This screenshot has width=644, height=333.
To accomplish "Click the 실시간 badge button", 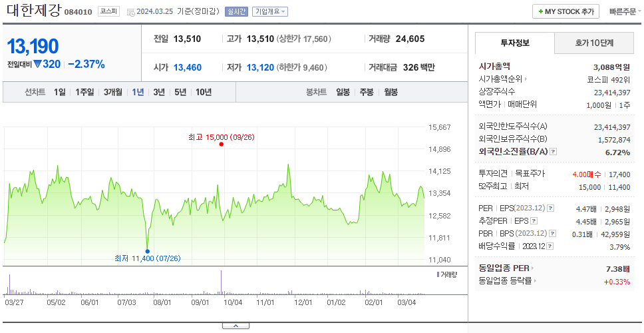I will [236, 11].
